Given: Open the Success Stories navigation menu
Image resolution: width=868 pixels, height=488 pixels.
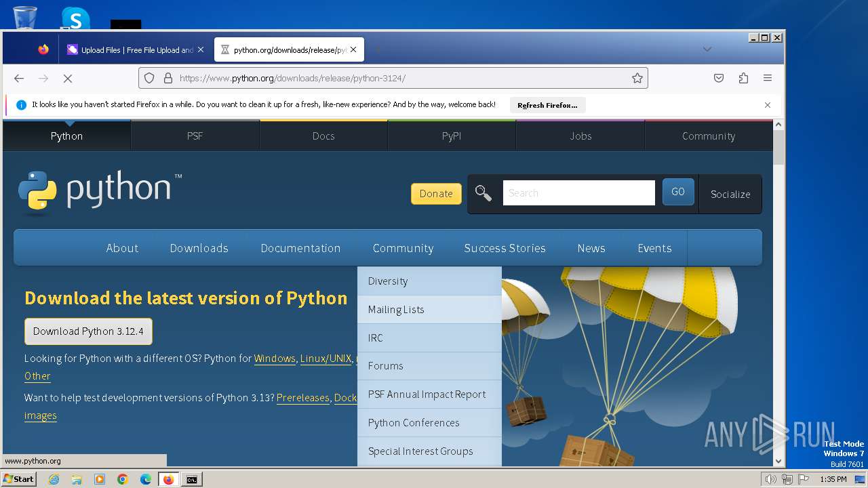Looking at the screenshot, I should coord(505,248).
